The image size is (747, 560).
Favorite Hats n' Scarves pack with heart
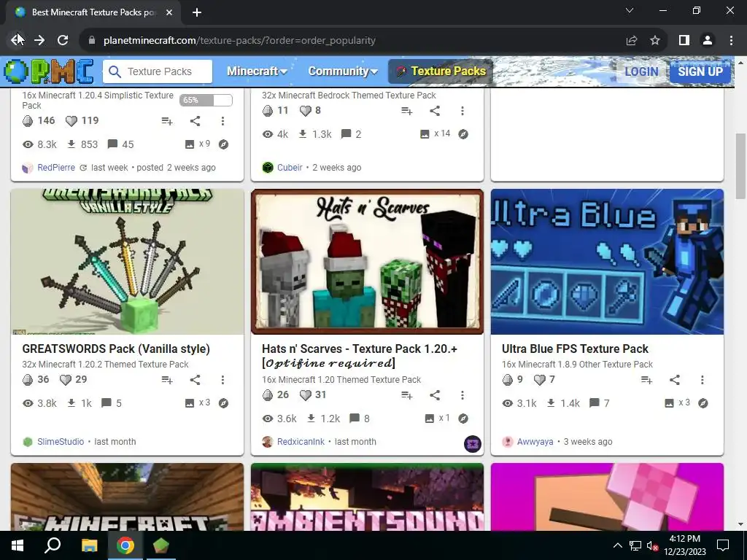pos(306,394)
